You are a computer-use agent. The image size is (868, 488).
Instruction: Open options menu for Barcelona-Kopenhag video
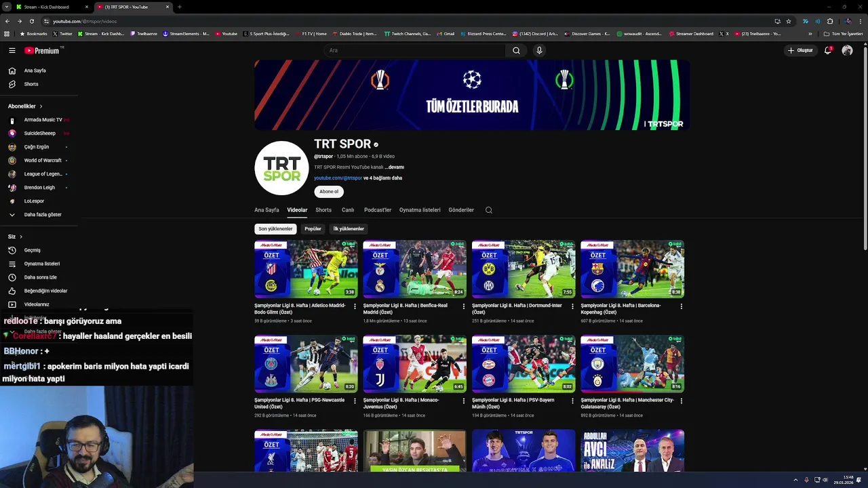[682, 306]
